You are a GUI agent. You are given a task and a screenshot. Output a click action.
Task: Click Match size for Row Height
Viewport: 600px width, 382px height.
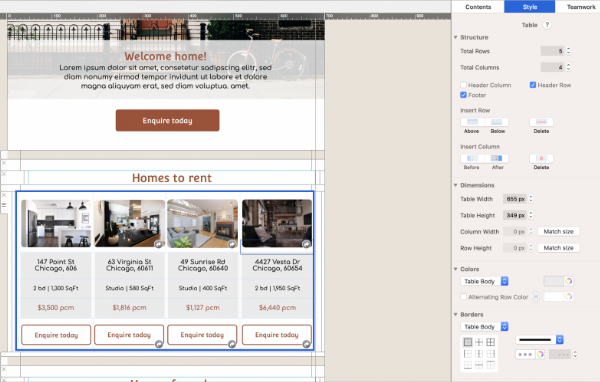[558, 248]
